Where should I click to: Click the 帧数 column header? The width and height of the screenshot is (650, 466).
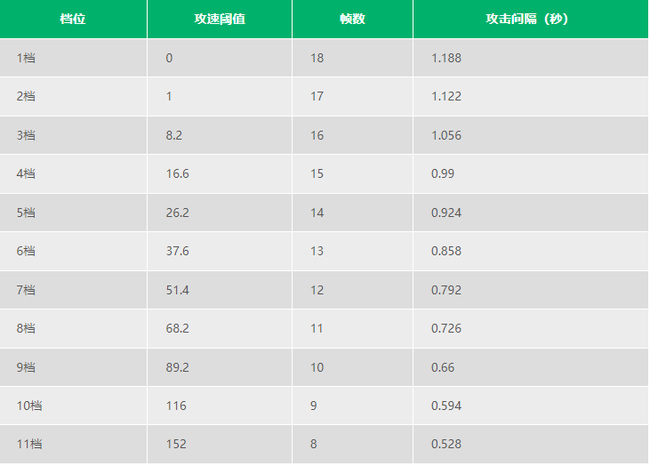tap(351, 19)
